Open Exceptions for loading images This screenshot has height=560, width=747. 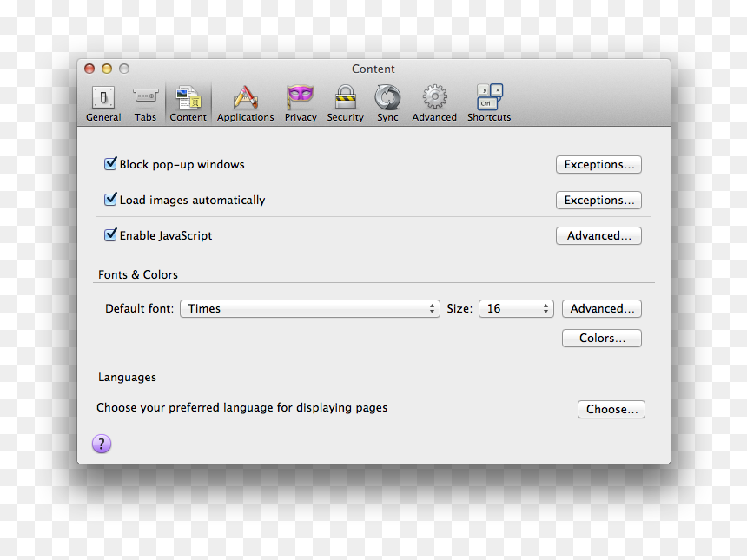598,201
